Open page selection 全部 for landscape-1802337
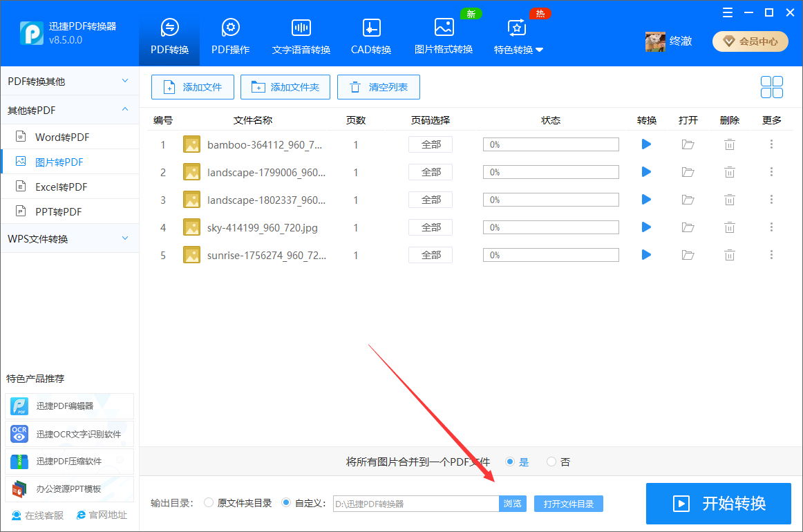The width and height of the screenshot is (803, 532). pyautogui.click(x=430, y=200)
